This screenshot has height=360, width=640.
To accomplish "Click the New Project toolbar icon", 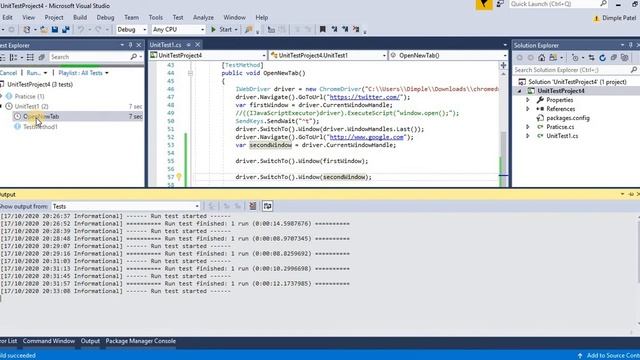I will pos(27,29).
